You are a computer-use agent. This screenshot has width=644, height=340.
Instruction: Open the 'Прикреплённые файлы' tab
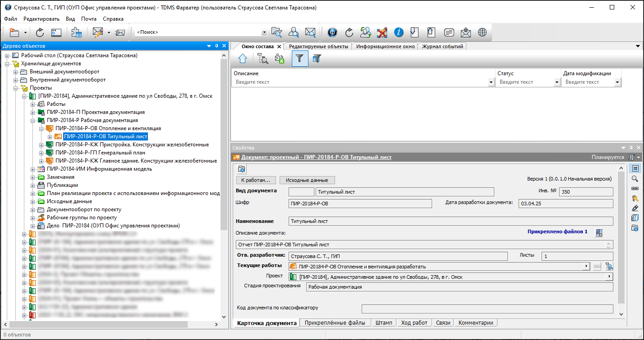[x=335, y=323]
